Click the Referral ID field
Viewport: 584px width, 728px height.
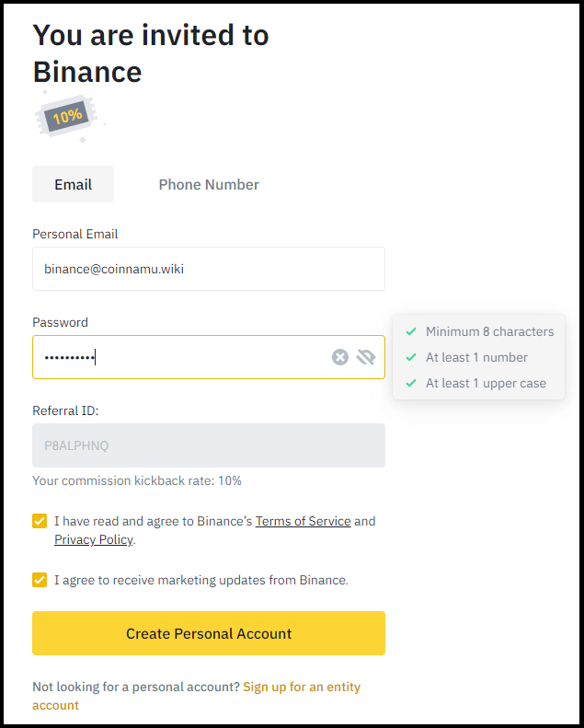pyautogui.click(x=209, y=445)
